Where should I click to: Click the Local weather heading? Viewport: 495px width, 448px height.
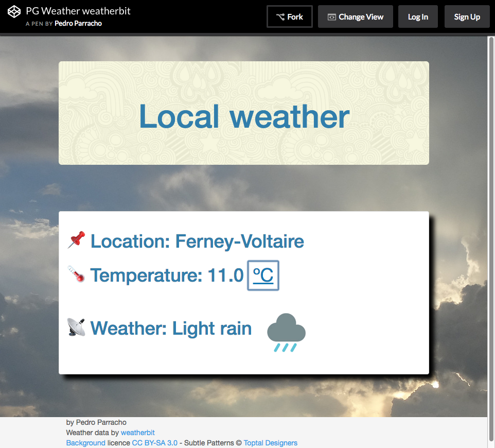tap(244, 116)
